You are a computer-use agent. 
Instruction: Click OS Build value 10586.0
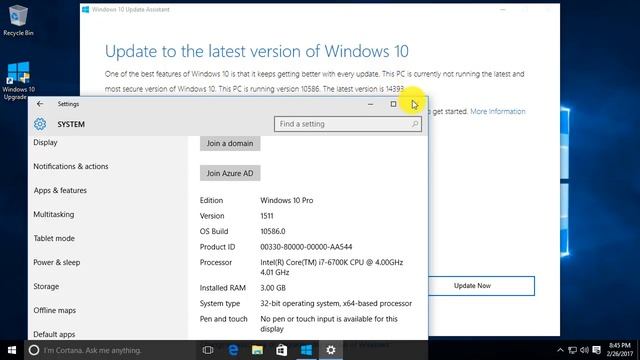(273, 231)
